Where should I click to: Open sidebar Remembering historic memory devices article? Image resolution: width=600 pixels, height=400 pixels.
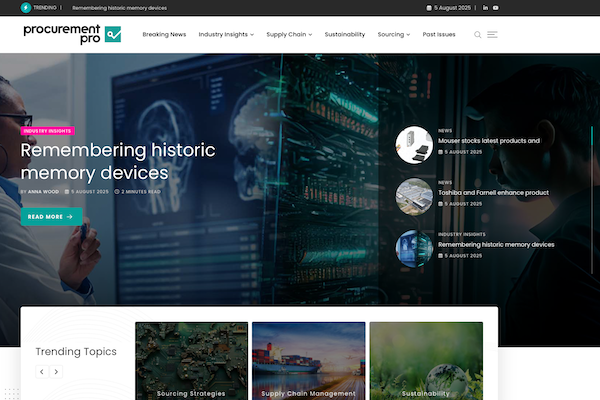point(496,245)
